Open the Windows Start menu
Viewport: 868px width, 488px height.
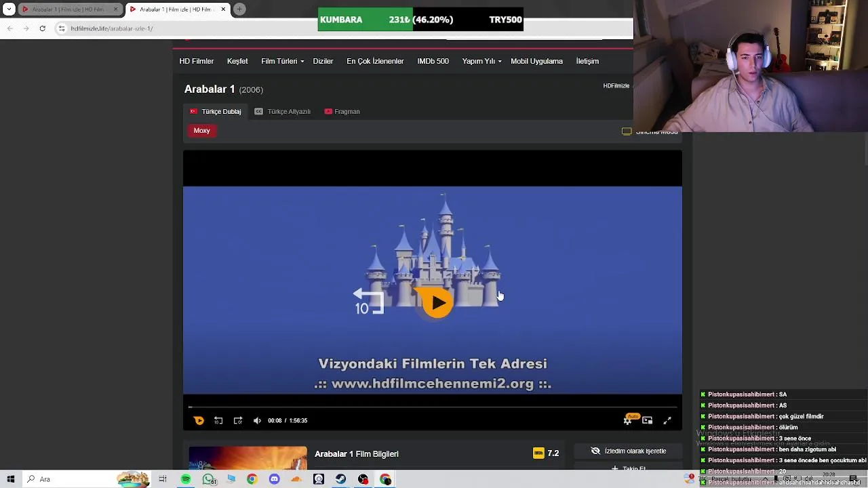pos(11,479)
